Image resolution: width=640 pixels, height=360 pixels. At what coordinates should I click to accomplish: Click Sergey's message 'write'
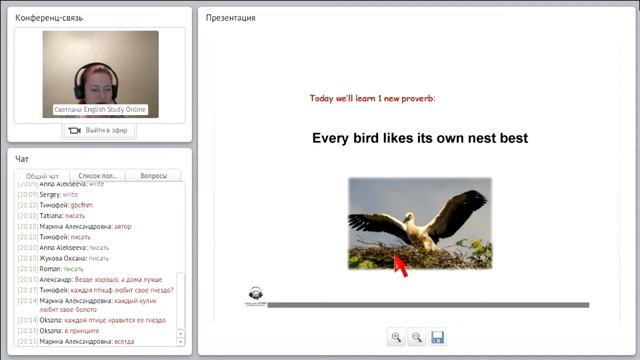pyautogui.click(x=70, y=195)
